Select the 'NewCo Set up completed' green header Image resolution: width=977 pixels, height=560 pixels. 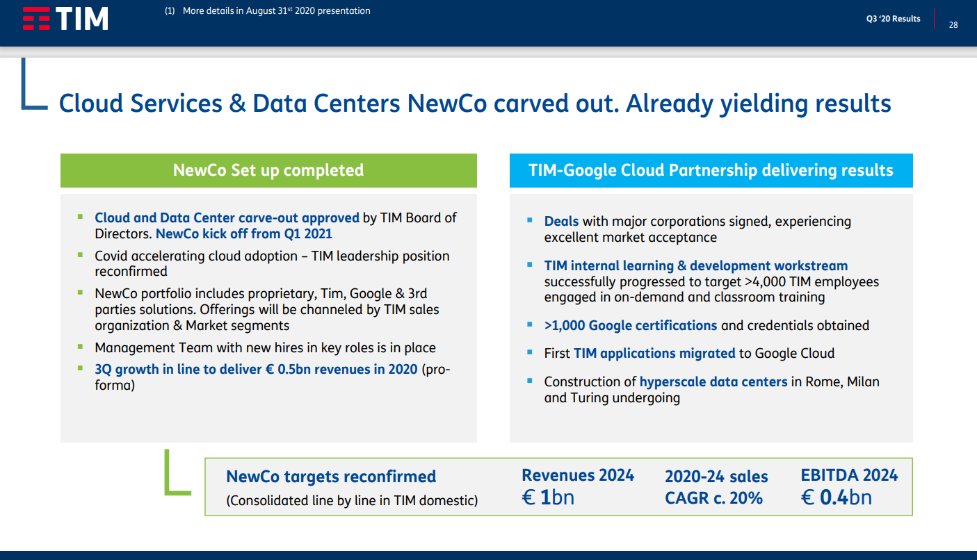[268, 170]
